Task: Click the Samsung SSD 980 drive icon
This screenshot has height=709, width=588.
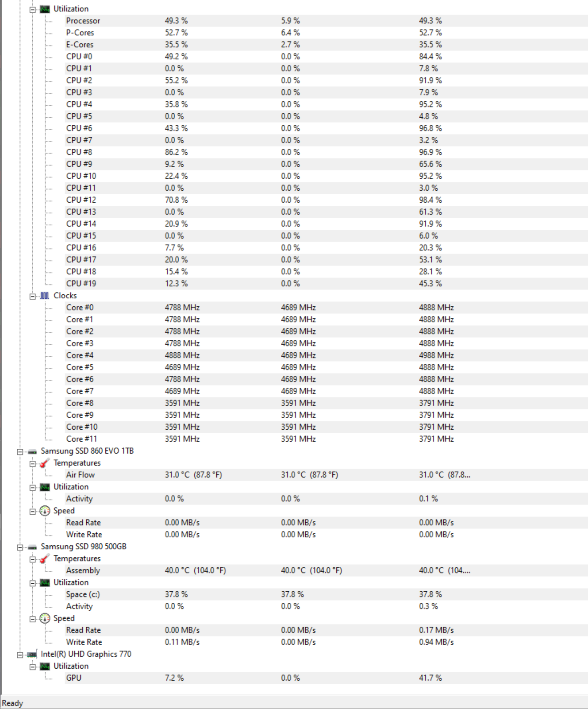Action: coord(32,547)
